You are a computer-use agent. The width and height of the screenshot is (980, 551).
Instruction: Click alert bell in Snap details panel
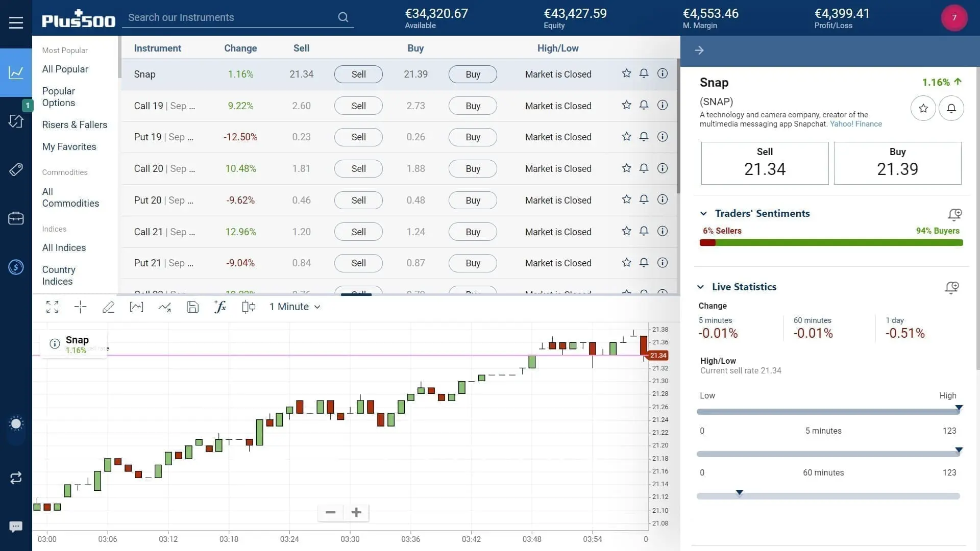(951, 108)
